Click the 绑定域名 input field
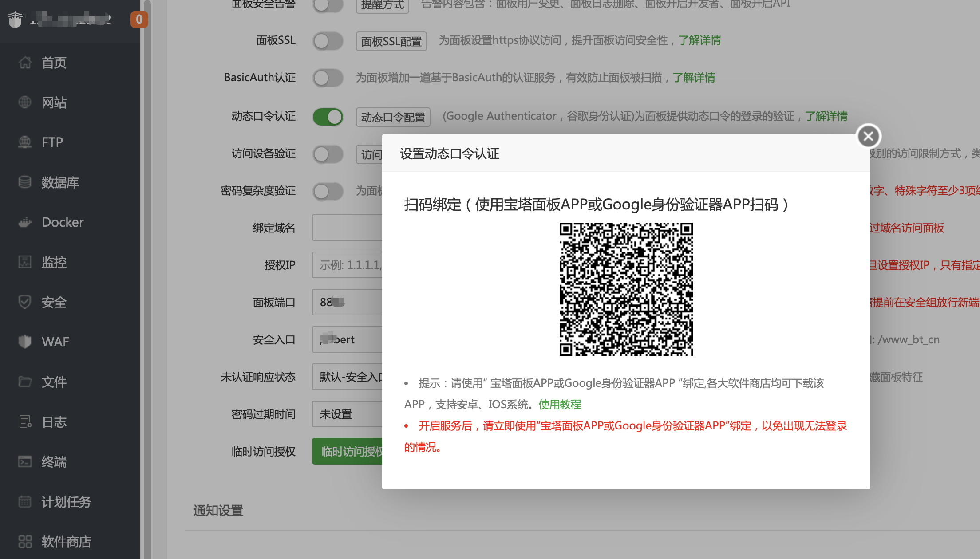Screen dimensions: 980x559 [347, 228]
